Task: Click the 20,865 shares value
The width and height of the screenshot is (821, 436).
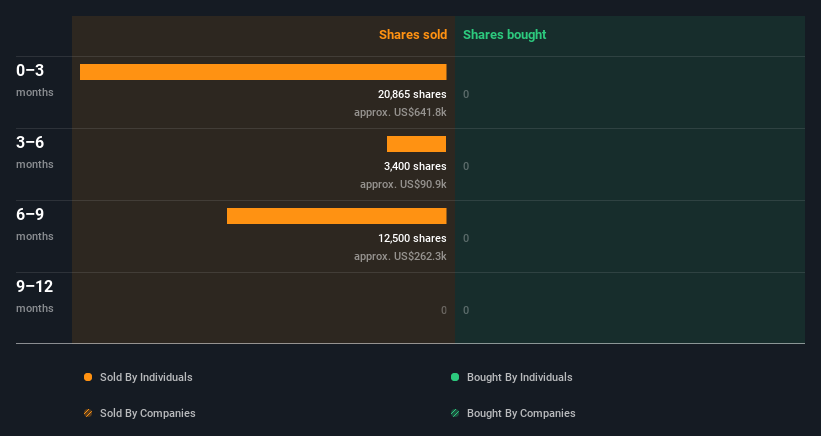Action: pyautogui.click(x=412, y=94)
